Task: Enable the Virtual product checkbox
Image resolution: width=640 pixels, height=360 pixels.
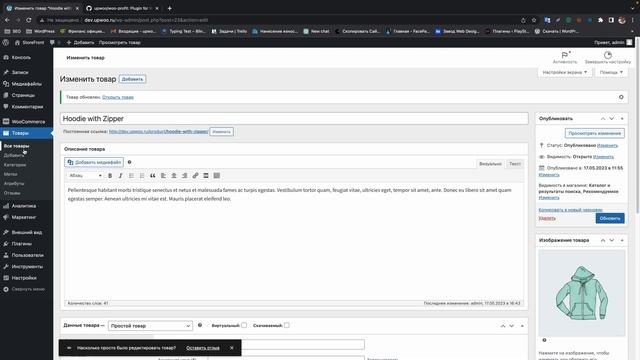Action: [x=244, y=325]
